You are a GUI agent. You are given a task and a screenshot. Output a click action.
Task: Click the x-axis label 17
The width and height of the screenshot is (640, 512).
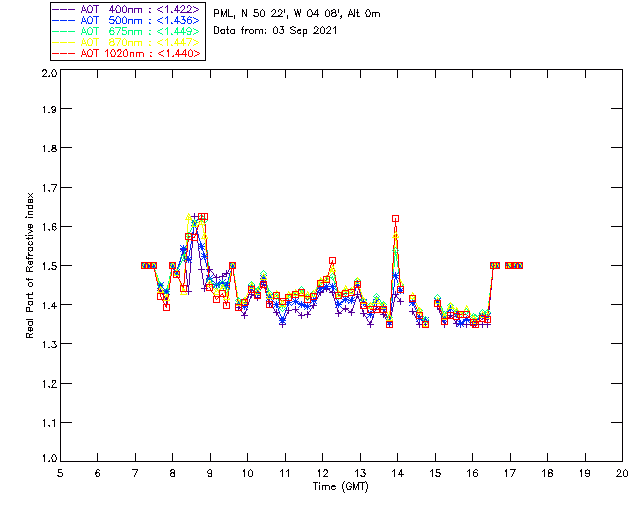pyautogui.click(x=510, y=473)
